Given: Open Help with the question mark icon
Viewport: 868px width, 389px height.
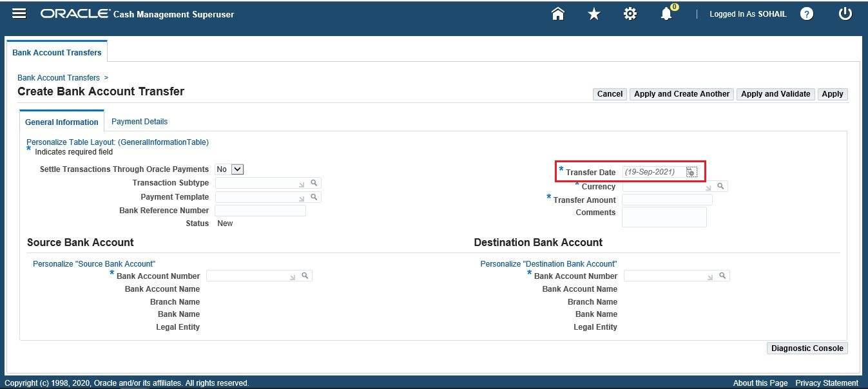Looking at the screenshot, I should [x=807, y=13].
